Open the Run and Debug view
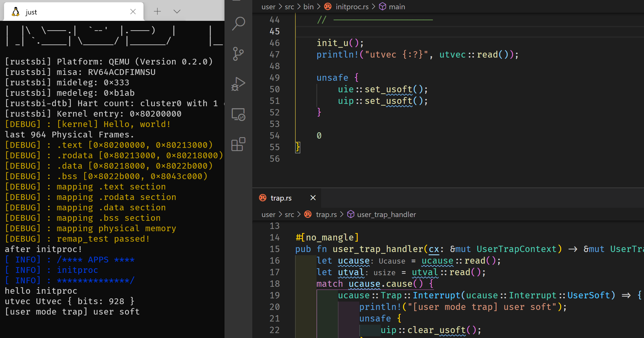Viewport: 644px width, 338px height. [238, 84]
